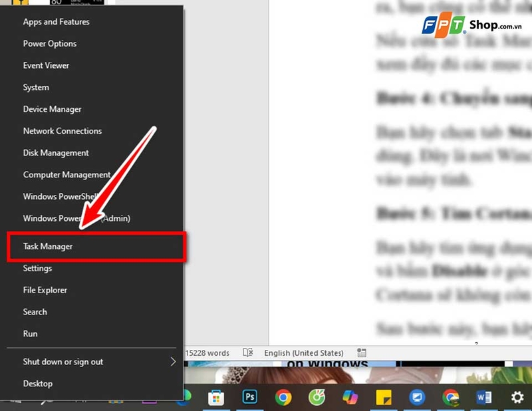This screenshot has height=411, width=532.
Task: Select Search in the menu
Action: [x=92, y=312]
